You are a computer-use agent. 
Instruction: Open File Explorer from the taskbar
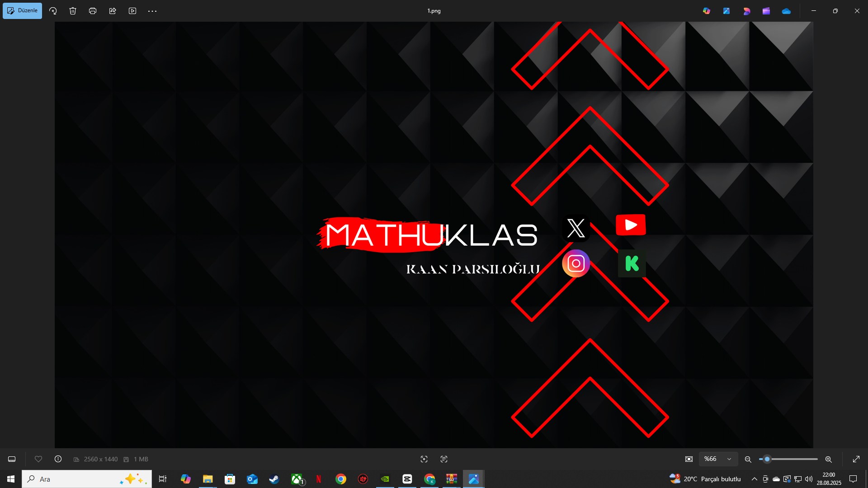[208, 479]
